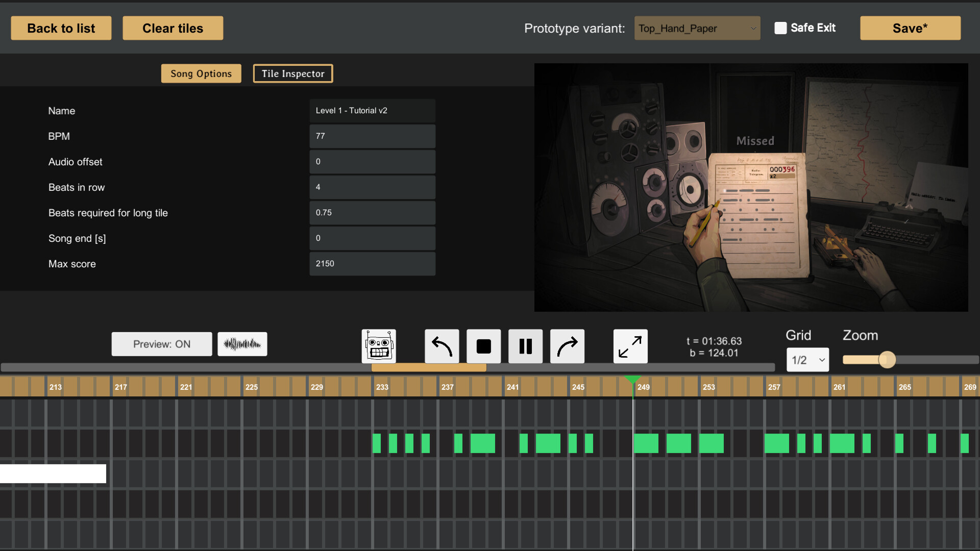This screenshot has height=551, width=980.
Task: Click the redo arrow button
Action: click(567, 346)
